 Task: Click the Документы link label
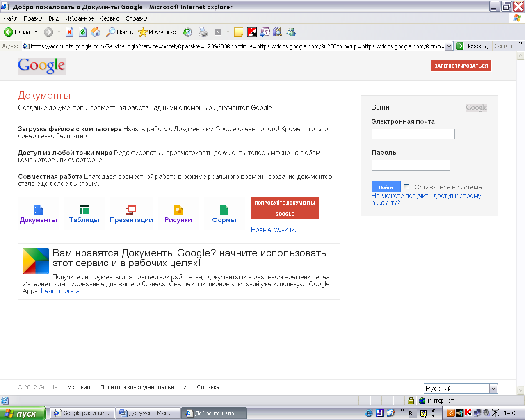(39, 220)
